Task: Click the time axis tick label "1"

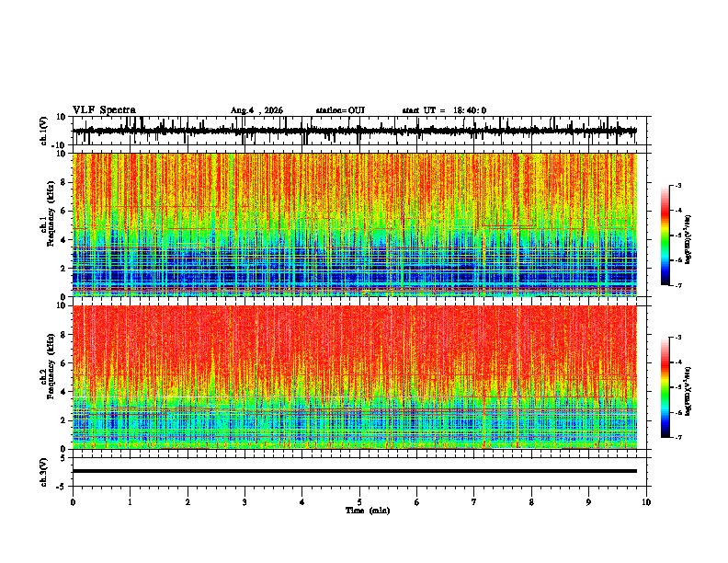Action: coord(130,502)
